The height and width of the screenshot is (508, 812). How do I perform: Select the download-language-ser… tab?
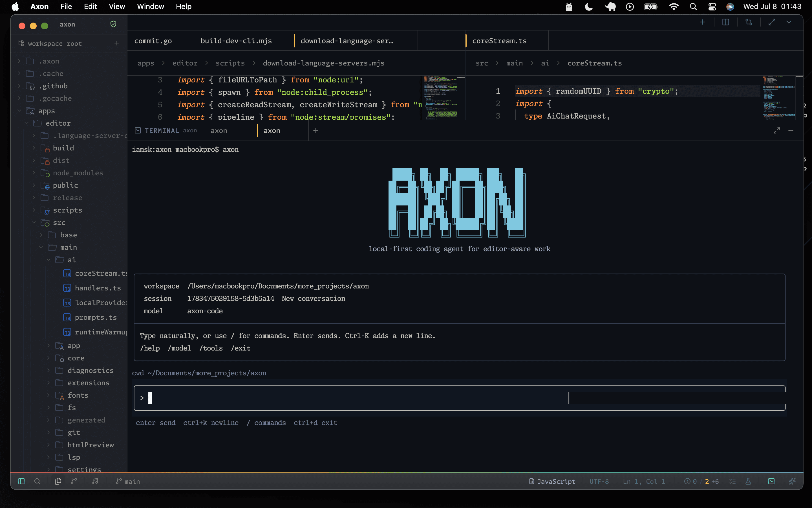click(347, 41)
